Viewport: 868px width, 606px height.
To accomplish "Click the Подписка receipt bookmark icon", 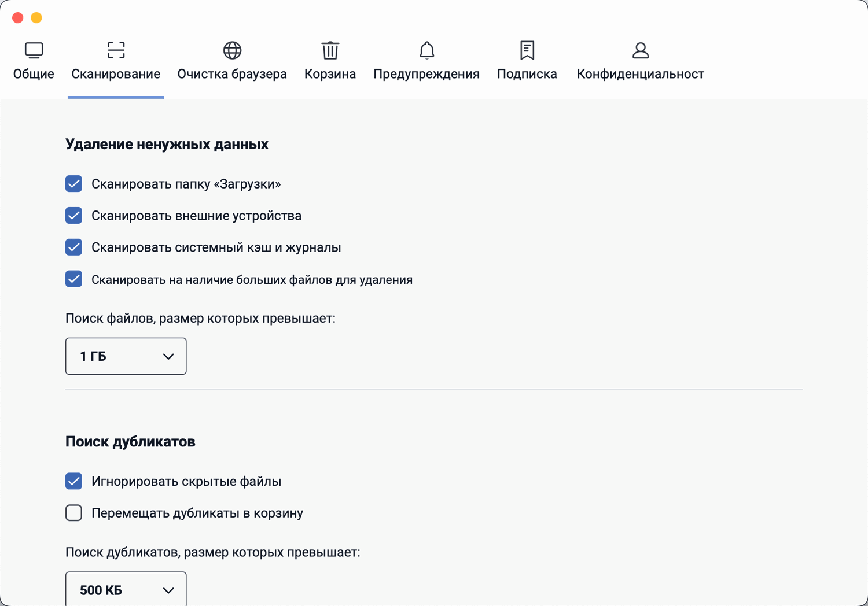I will (527, 50).
